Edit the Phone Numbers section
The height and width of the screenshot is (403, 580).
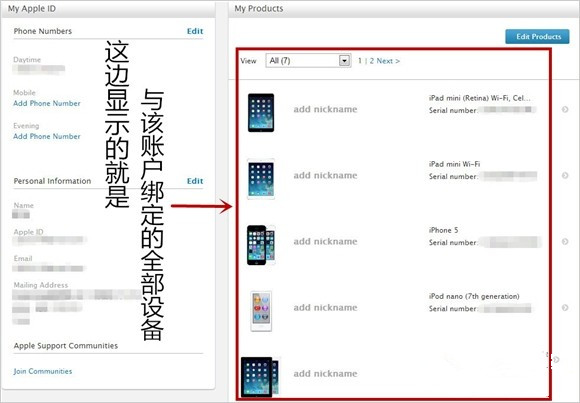tap(195, 31)
